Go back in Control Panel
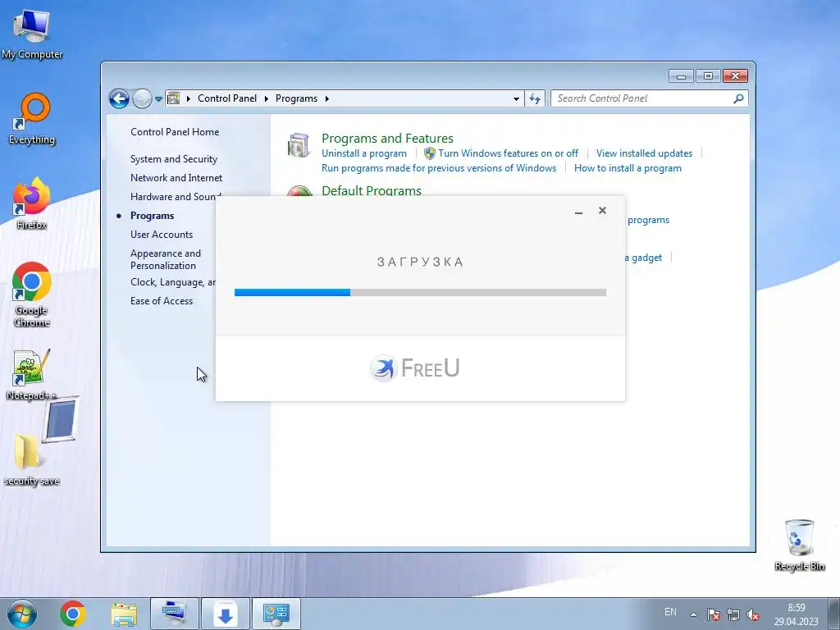 (119, 98)
